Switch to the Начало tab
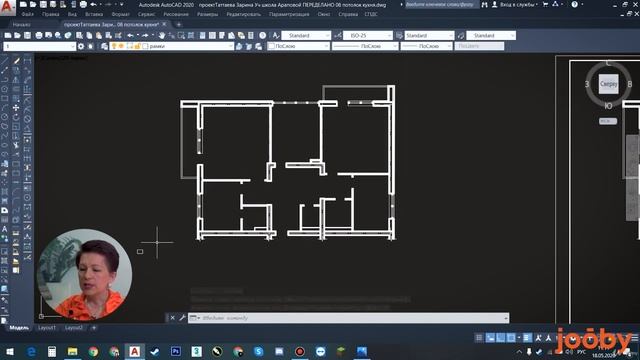Screen dimensions: 640x360 click(22, 24)
